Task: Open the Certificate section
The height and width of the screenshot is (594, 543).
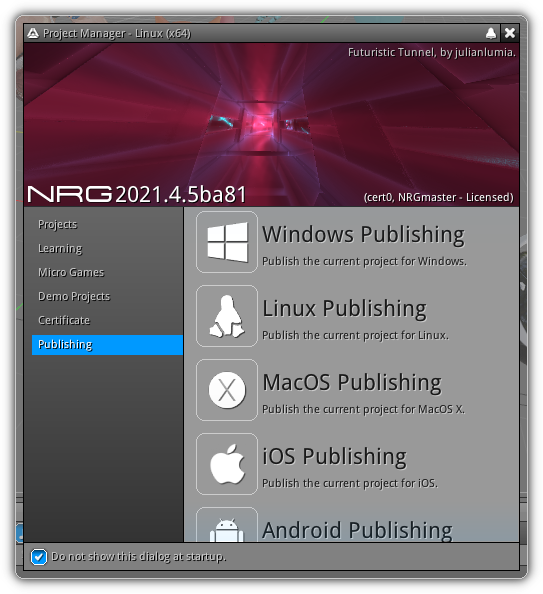Action: 107,320
